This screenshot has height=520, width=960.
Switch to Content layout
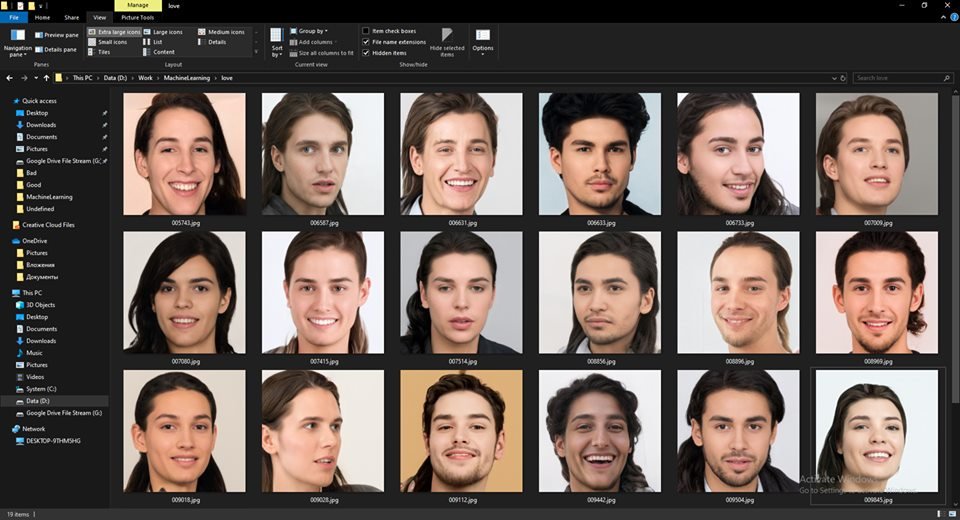pos(159,52)
